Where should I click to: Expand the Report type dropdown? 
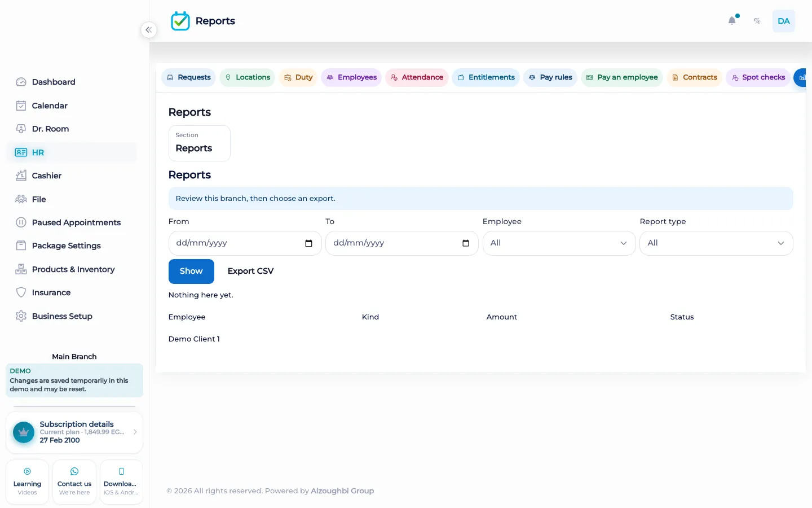716,243
